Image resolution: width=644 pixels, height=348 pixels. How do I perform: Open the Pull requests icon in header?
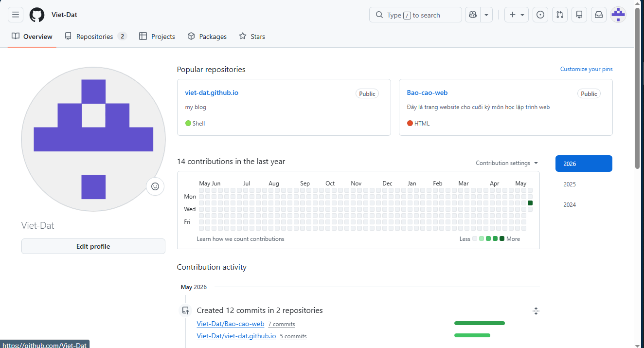[560, 15]
